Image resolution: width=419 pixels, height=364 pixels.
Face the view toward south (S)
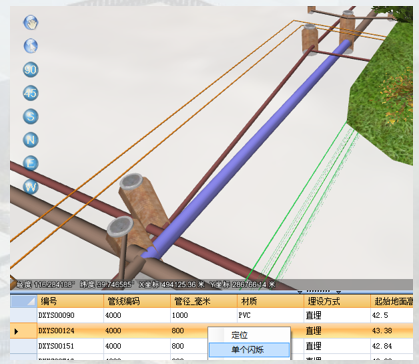pyautogui.click(x=31, y=116)
